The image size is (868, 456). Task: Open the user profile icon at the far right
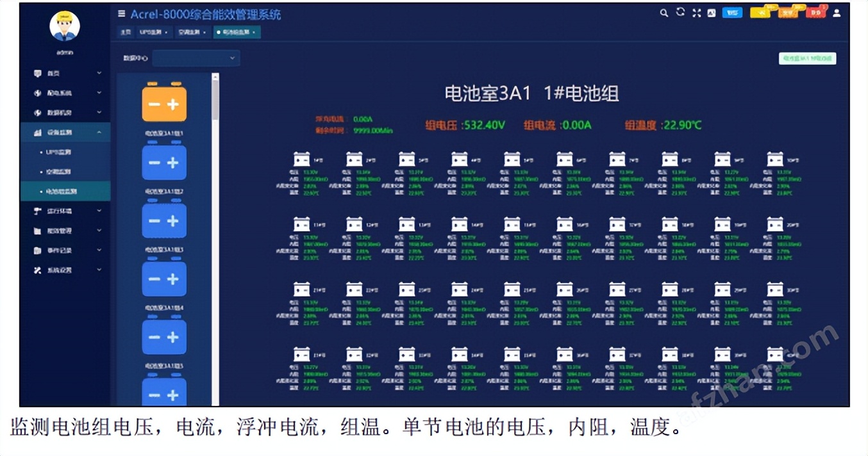pos(837,13)
